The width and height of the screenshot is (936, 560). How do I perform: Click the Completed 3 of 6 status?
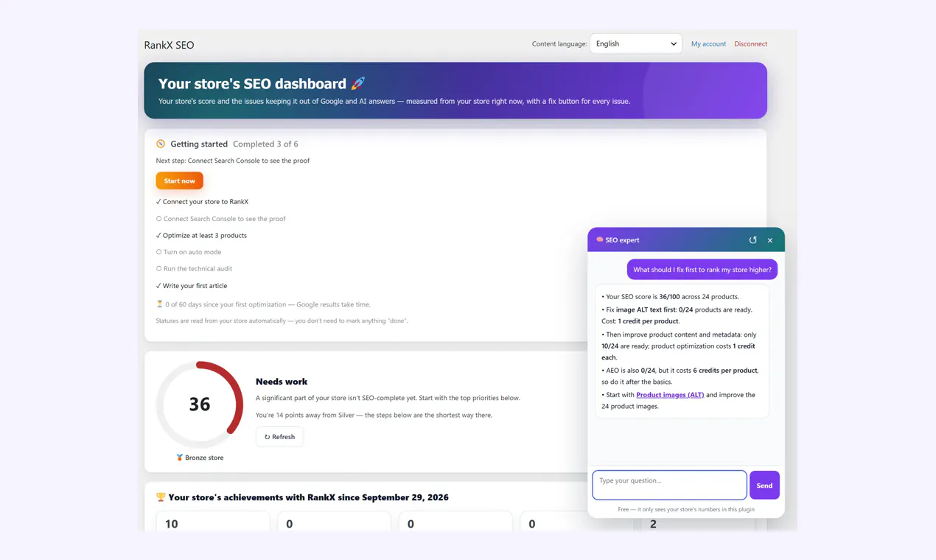point(265,144)
